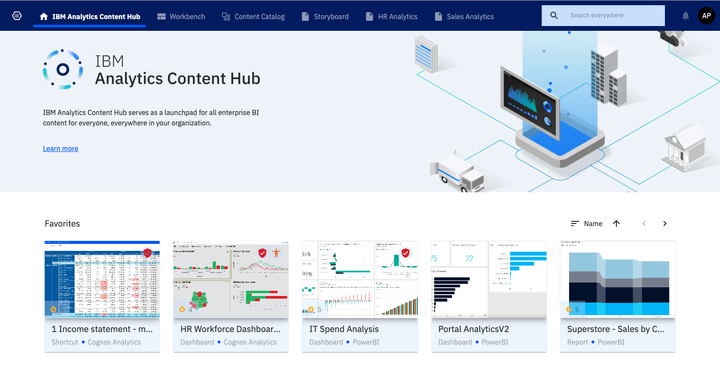Open the Superstore Sales thumbnail

pos(618,279)
